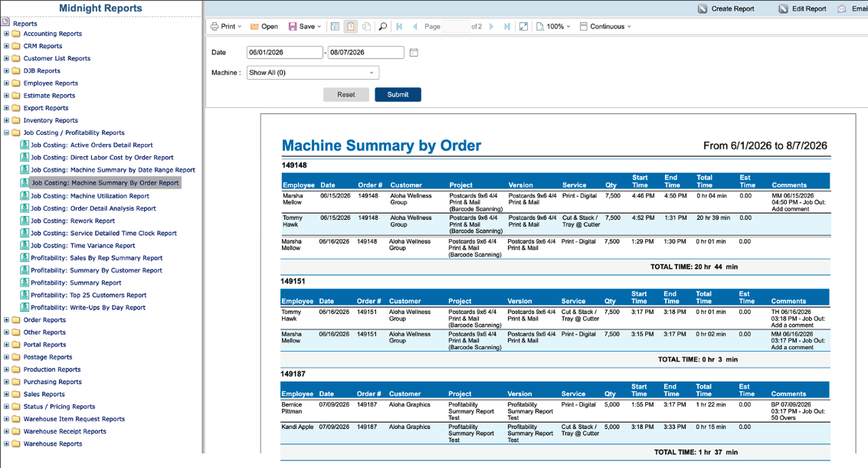
Task: Expand the Customer List Reports folder
Action: pyautogui.click(x=7, y=58)
